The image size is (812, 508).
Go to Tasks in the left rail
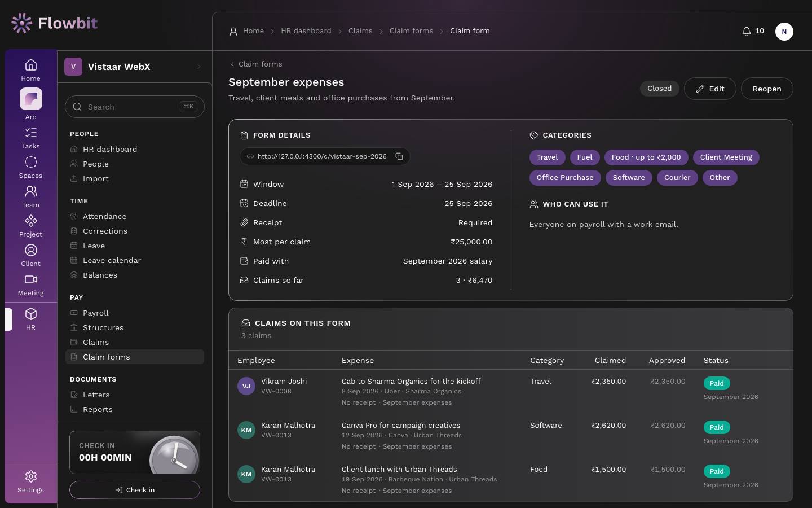click(31, 138)
